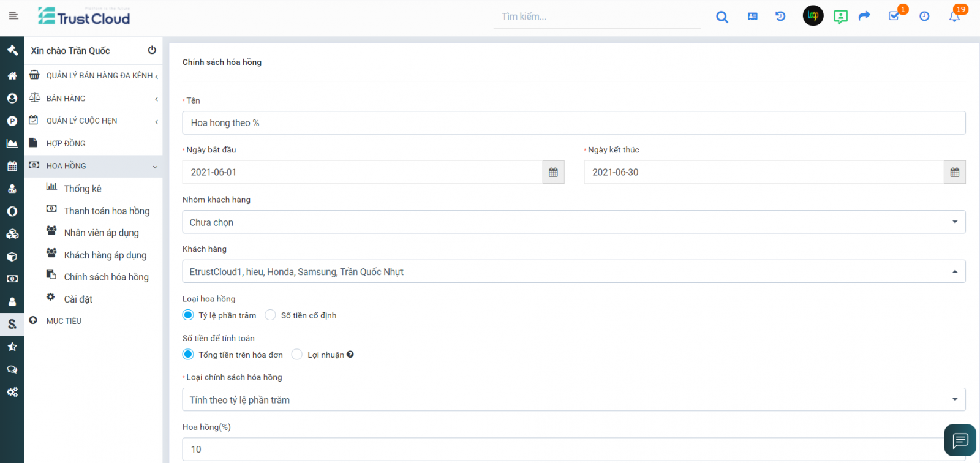Image resolution: width=980 pixels, height=463 pixels.
Task: Open the Thống kê page link
Action: tap(83, 189)
